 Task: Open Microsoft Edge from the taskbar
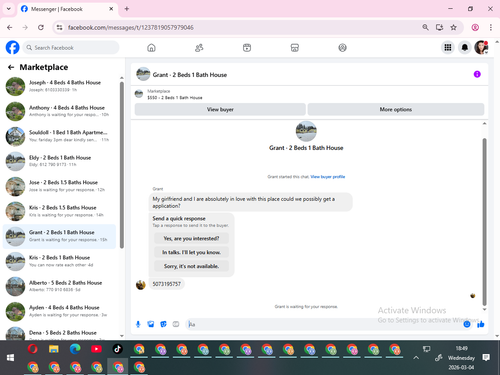(75, 349)
